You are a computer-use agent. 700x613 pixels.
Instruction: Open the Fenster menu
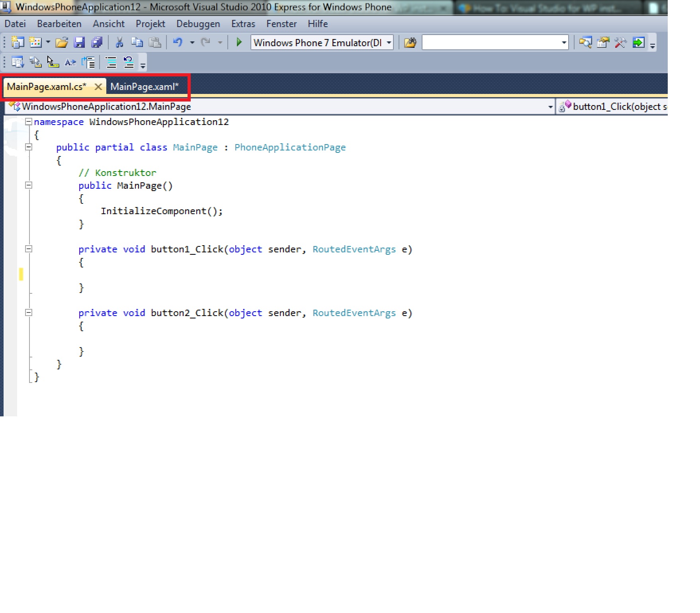point(282,24)
